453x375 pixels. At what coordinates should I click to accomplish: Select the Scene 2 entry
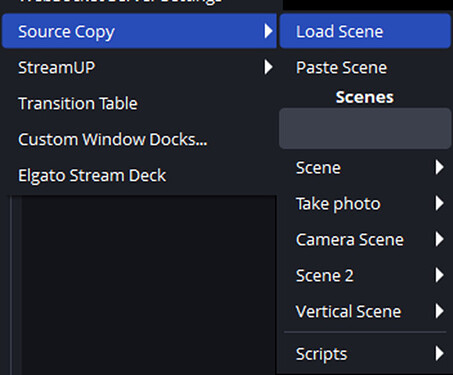[x=365, y=275]
